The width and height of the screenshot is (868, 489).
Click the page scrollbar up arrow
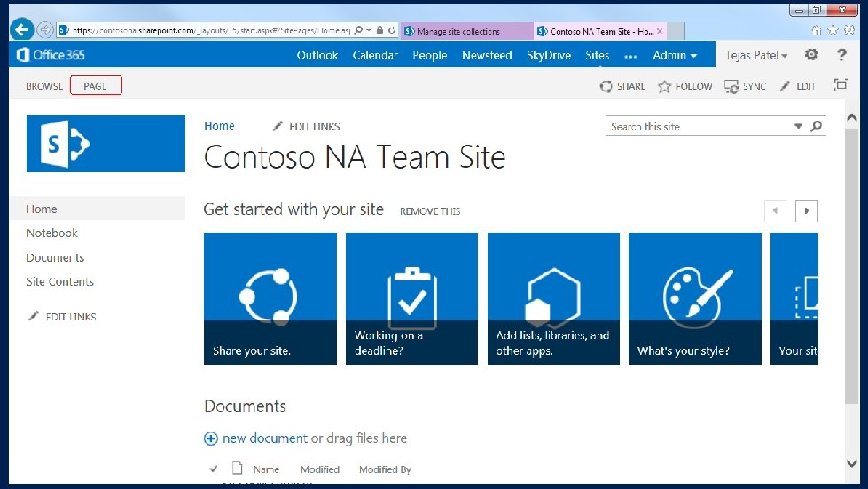coord(852,117)
